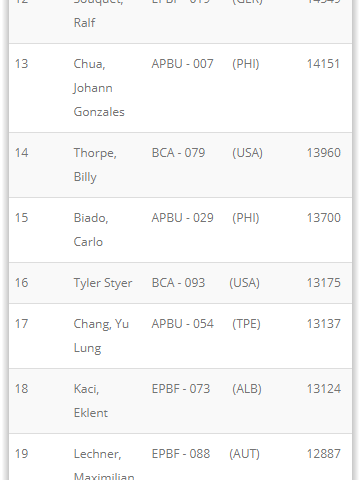The height and width of the screenshot is (480, 360).
Task: Click APBU - 029 federation code
Action: click(x=182, y=218)
